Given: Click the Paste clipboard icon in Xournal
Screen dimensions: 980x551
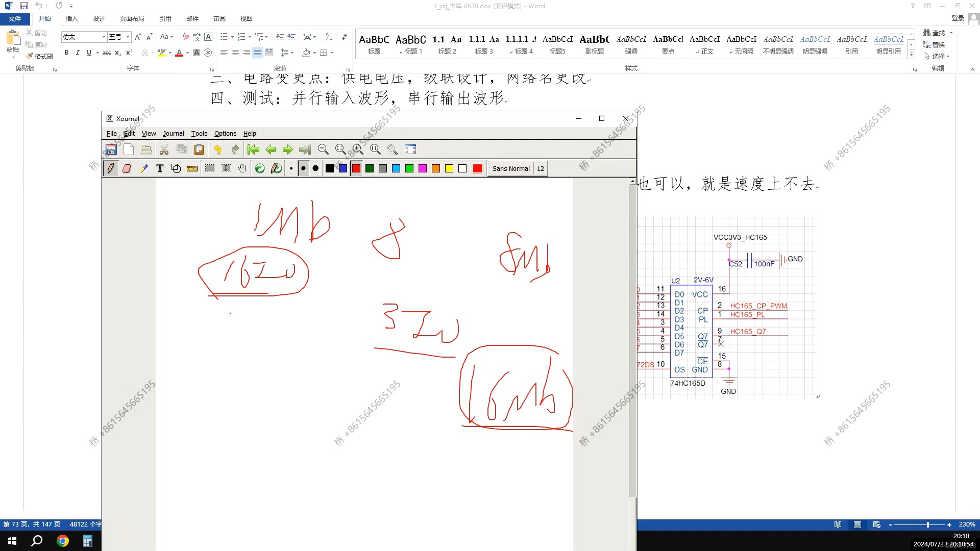Looking at the screenshot, I should coord(199,149).
